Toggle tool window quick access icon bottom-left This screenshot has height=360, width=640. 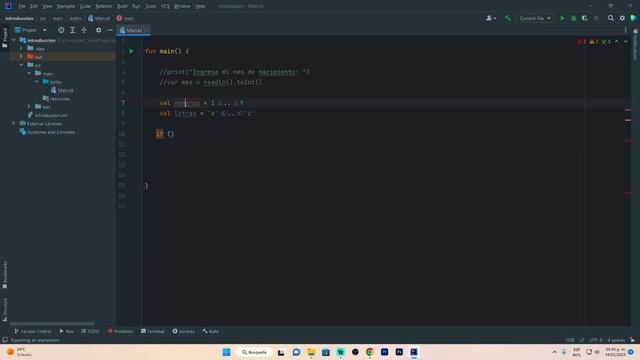click(5, 340)
